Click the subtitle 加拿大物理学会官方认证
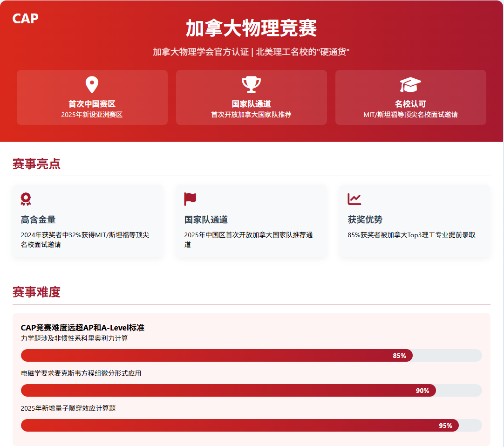 click(x=201, y=52)
